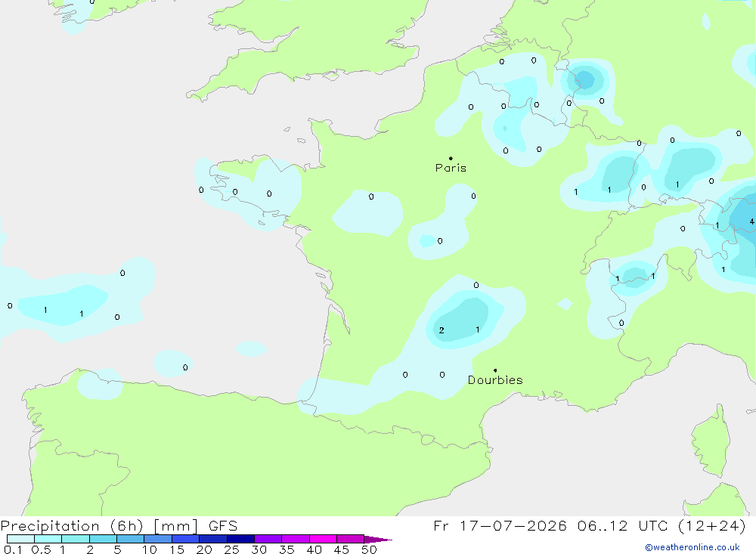The image size is (756, 554).
Task: Click the '20' legend scale value
Action: tap(204, 549)
